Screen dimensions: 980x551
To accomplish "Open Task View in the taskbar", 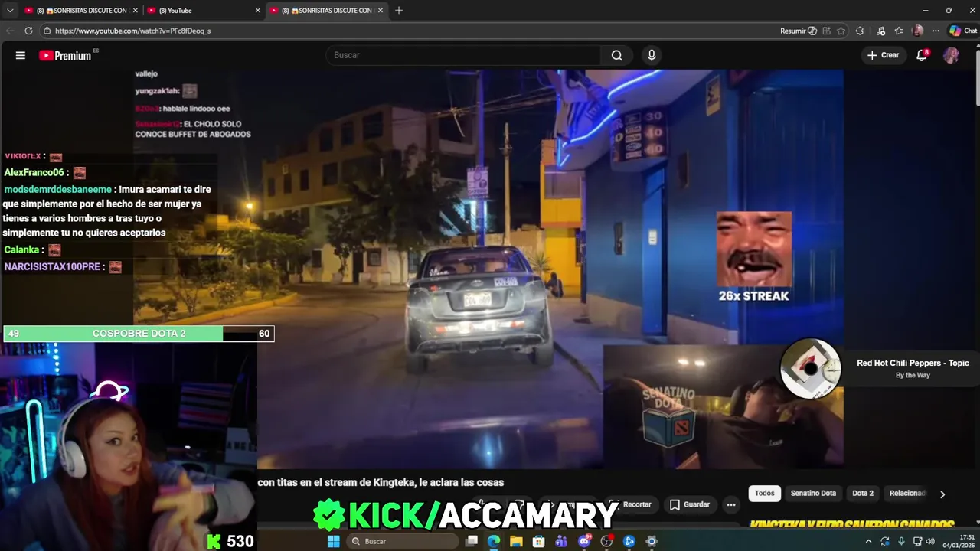I will (x=472, y=541).
